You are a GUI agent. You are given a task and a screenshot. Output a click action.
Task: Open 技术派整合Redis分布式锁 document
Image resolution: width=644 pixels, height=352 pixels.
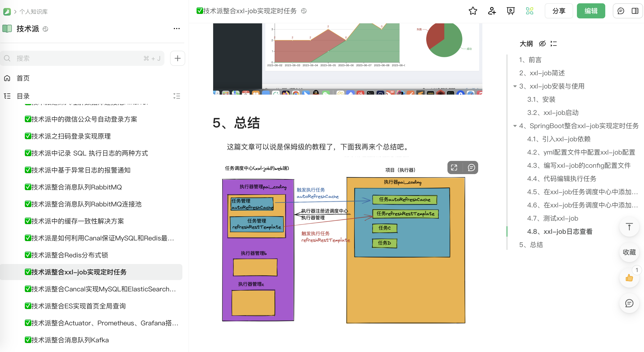[69, 255]
